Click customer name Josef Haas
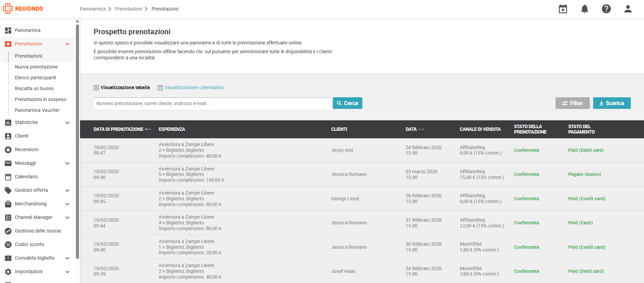This screenshot has width=644, height=283. [x=343, y=271]
